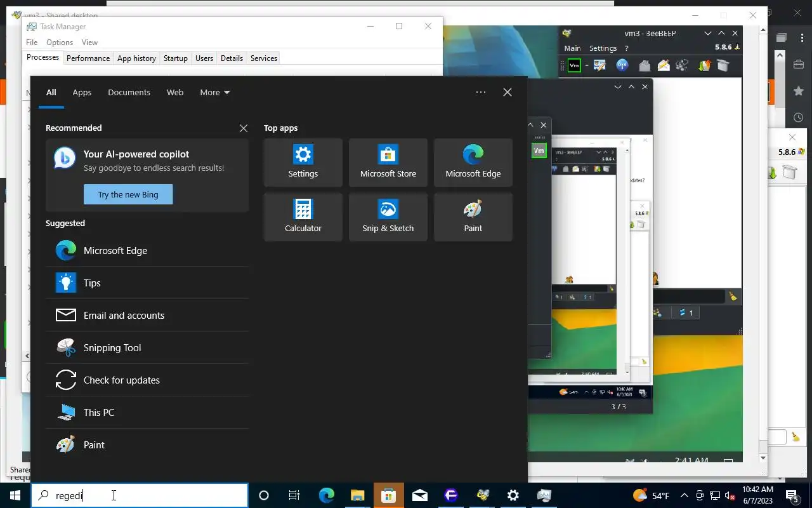Screen dimensions: 812x508
Task: Click Cortana circle on taskbar
Action: [x=264, y=495]
